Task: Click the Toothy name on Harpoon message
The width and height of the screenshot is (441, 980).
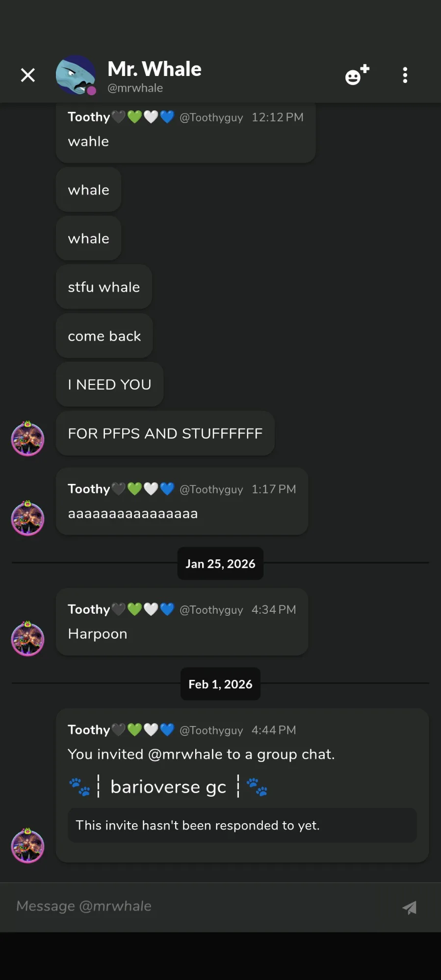Action: pos(89,609)
